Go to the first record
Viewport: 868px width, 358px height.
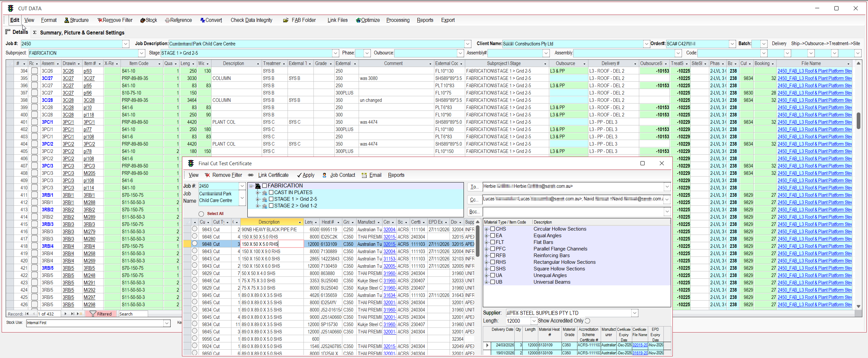coord(27,314)
